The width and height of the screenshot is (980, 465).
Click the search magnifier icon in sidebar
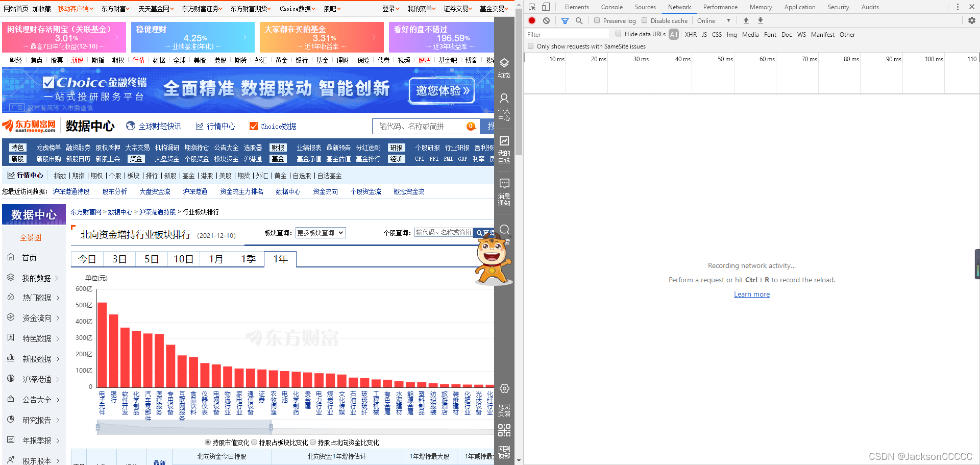[x=504, y=230]
